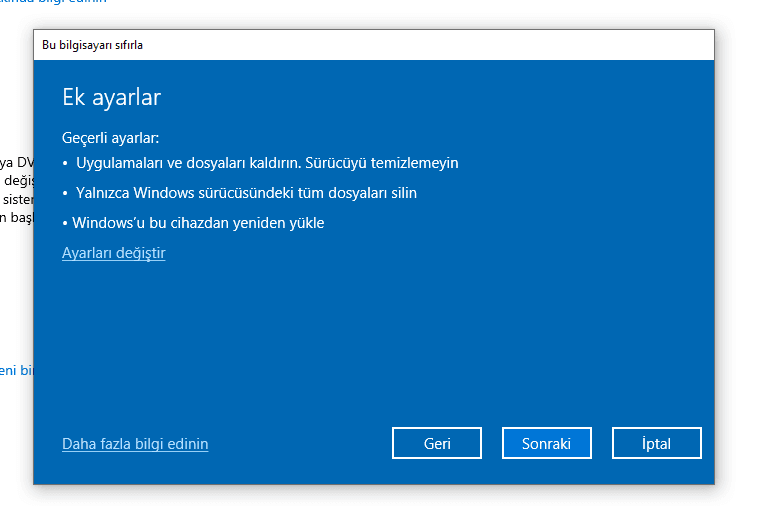The height and width of the screenshot is (506, 776).
Task: Click the Ek ayarlar heading
Action: click(x=111, y=97)
